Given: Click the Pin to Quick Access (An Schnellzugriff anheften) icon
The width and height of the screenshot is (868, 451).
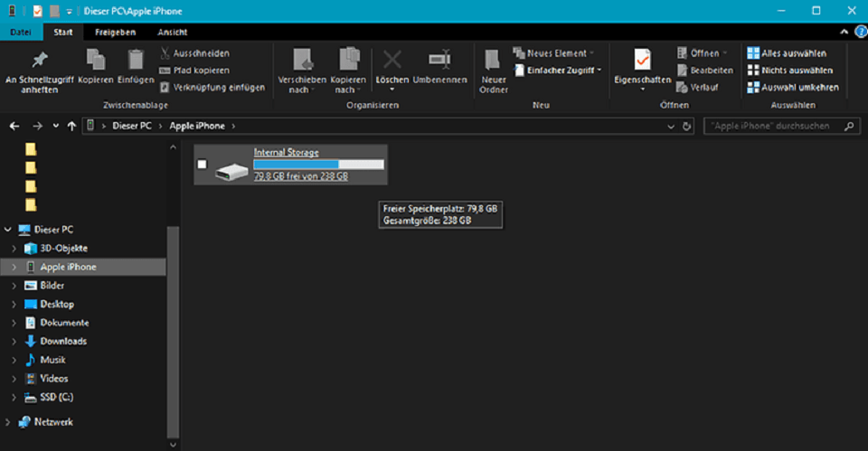Looking at the screenshot, I should (39, 61).
